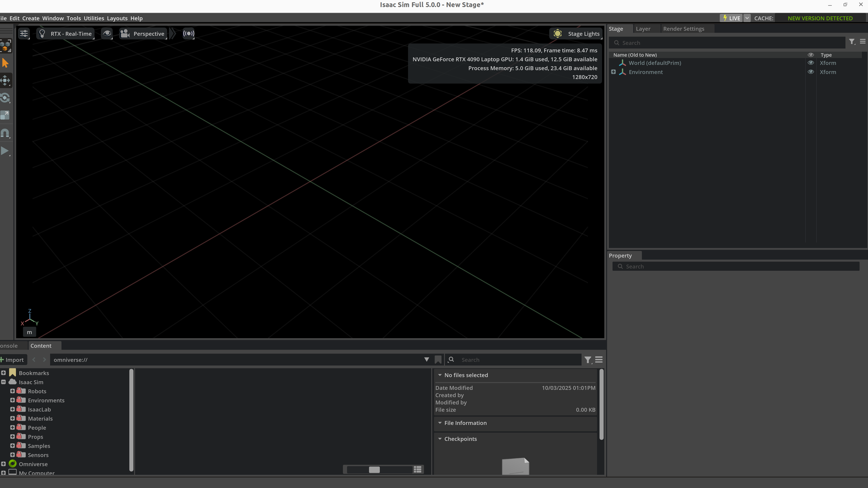Screen dimensions: 868x488
Task: Click the Import button
Action: coord(13,360)
